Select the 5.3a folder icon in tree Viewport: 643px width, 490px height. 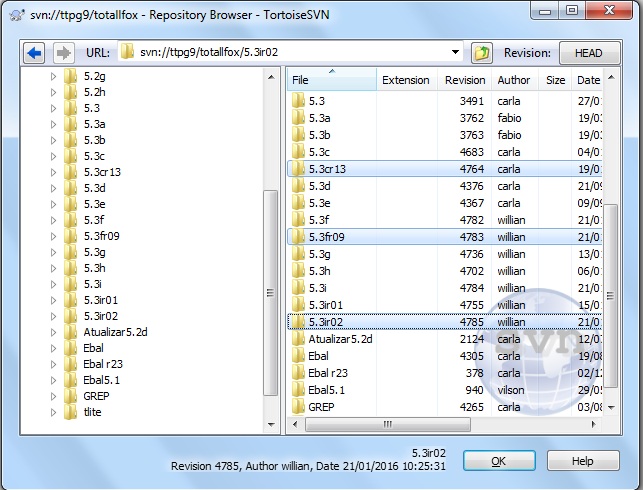pyautogui.click(x=71, y=124)
